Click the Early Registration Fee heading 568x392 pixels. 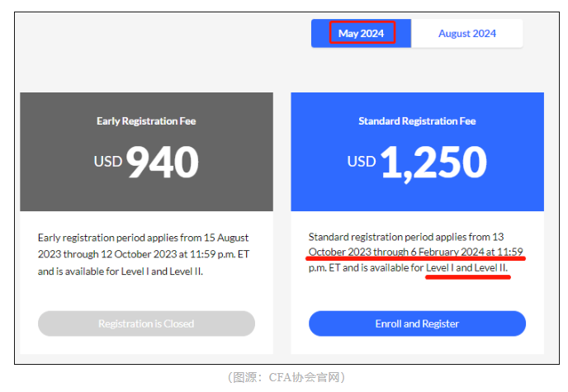pyautogui.click(x=146, y=121)
